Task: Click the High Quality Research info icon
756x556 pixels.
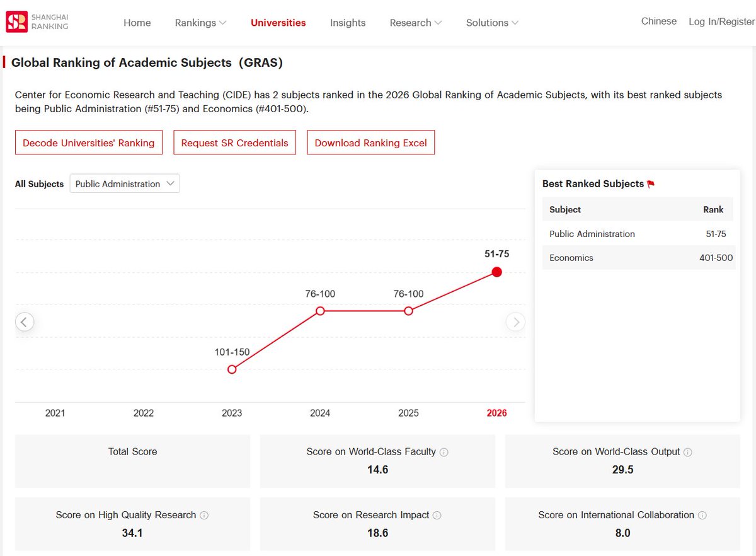Action: 204,516
